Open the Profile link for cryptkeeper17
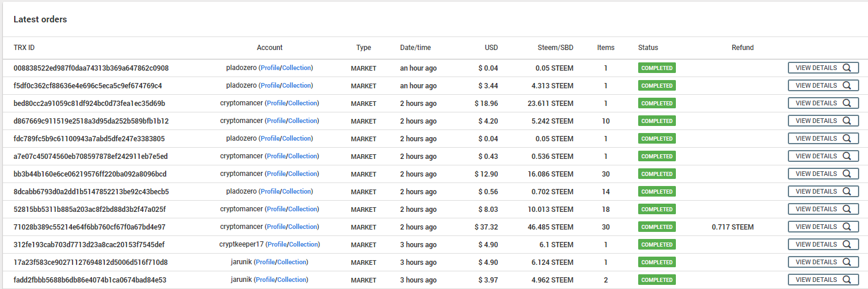868x289 pixels. coord(277,244)
